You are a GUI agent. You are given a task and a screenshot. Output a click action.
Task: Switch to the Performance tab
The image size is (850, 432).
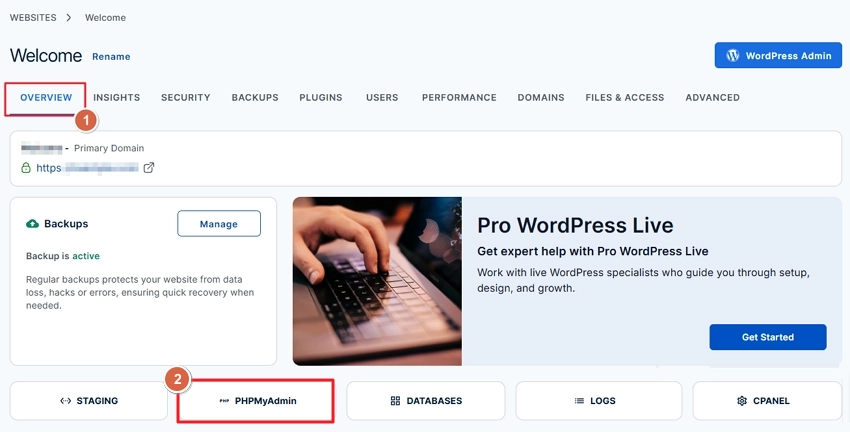pyautogui.click(x=459, y=98)
